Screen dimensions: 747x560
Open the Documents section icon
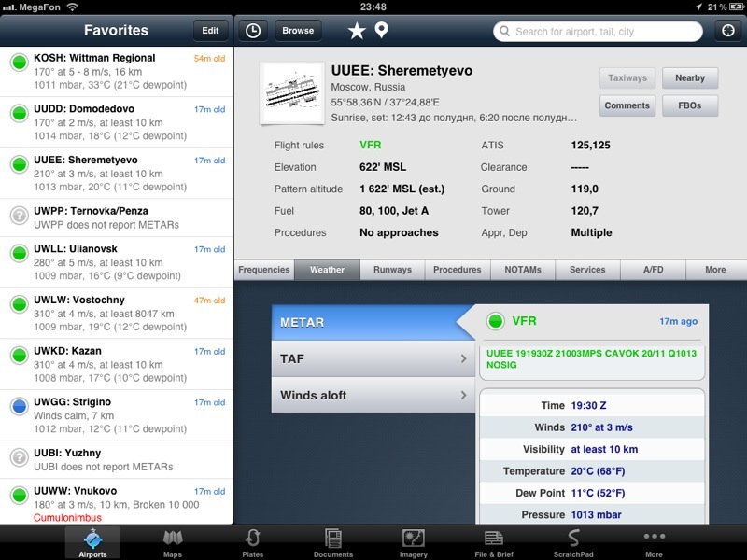coord(333,542)
